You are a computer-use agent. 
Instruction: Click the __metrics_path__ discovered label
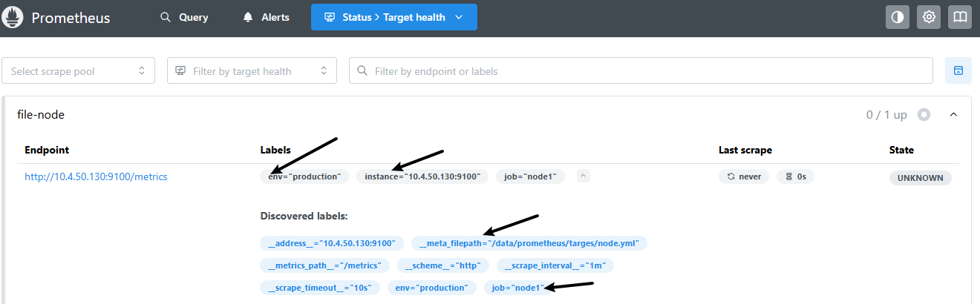(325, 265)
